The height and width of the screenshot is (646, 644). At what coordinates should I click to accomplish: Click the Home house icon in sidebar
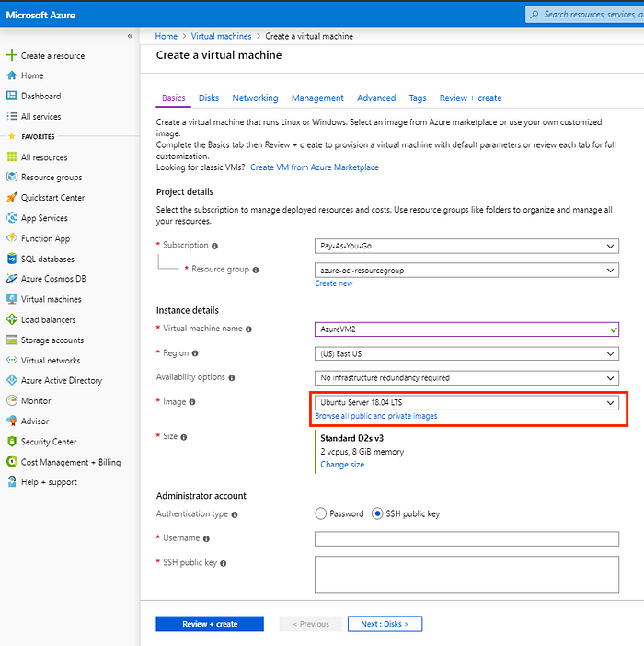(x=12, y=75)
